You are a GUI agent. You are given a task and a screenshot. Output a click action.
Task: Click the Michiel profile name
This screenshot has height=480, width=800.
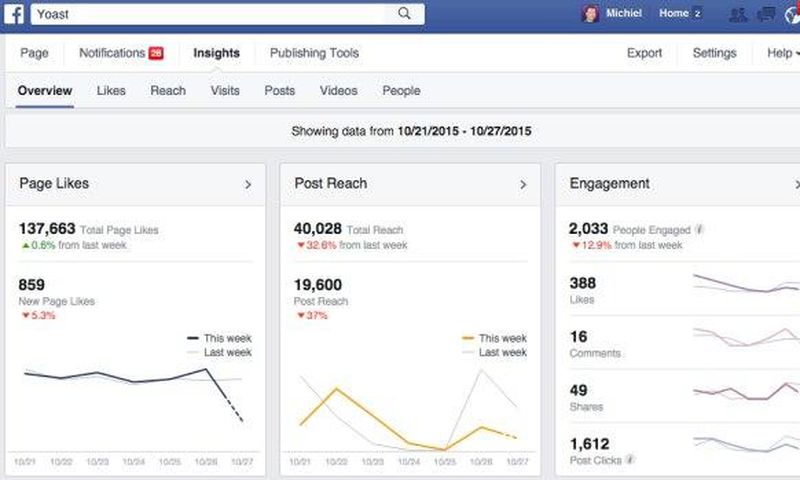tap(623, 13)
